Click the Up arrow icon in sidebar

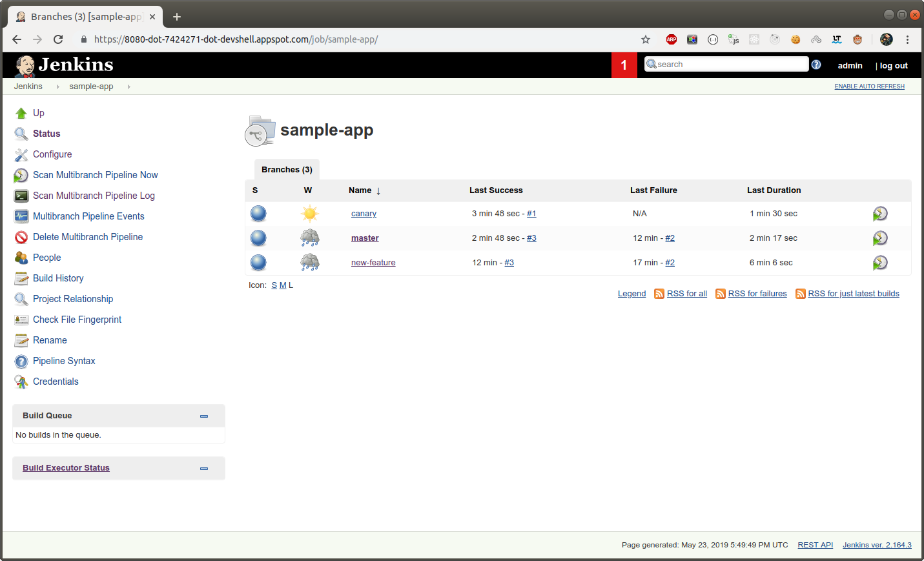[x=21, y=113]
